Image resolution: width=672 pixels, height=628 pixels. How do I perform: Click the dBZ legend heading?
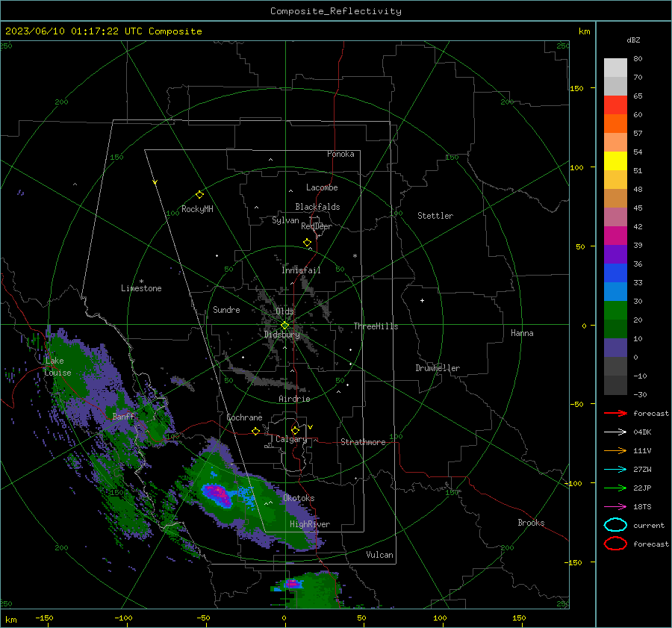pos(633,40)
